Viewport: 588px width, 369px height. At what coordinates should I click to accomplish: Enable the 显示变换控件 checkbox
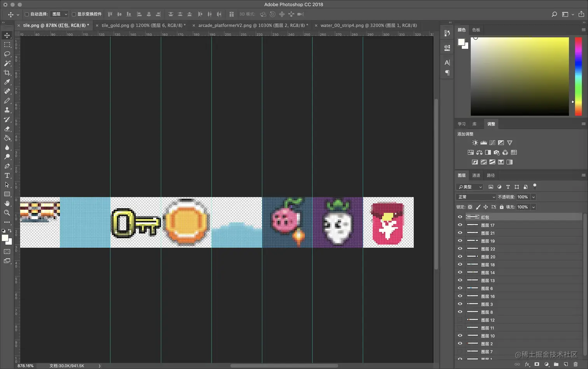tap(73, 14)
